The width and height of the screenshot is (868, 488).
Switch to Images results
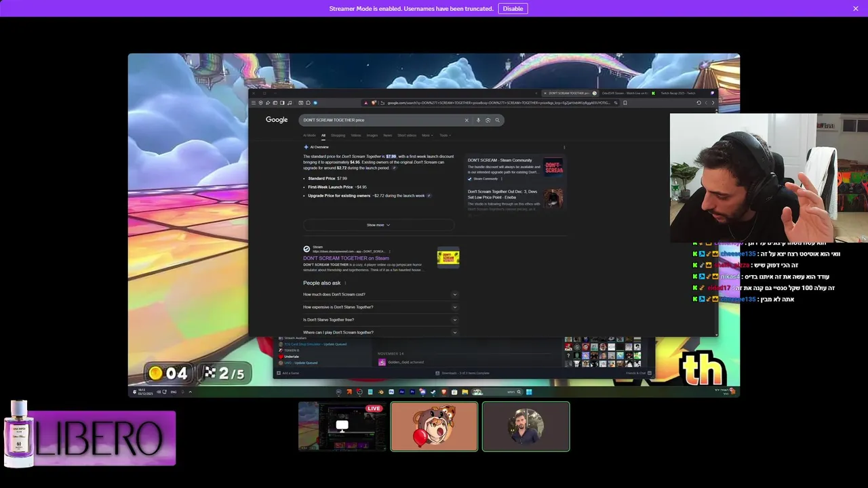[x=372, y=136]
